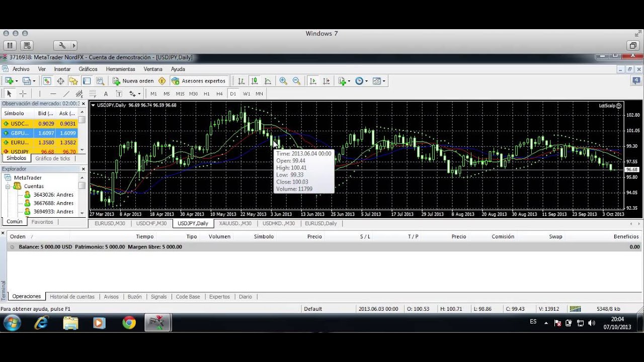
Task: Select the horizontal line drawing tool
Action: point(53,94)
